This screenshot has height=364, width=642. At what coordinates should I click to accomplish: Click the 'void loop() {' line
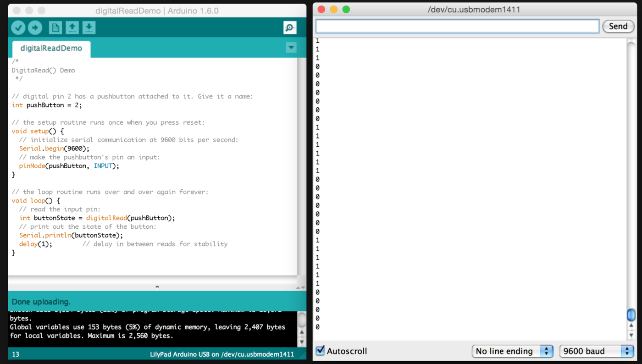[36, 201]
